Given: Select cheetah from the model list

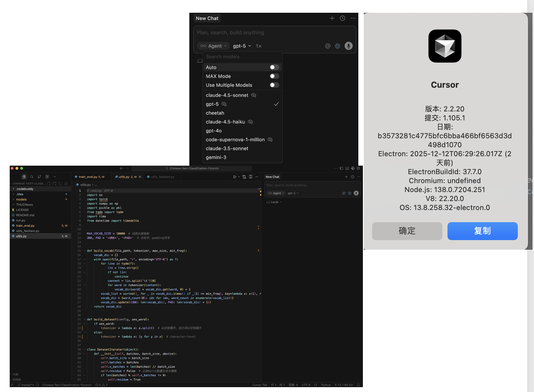Looking at the screenshot, I should (242, 113).
